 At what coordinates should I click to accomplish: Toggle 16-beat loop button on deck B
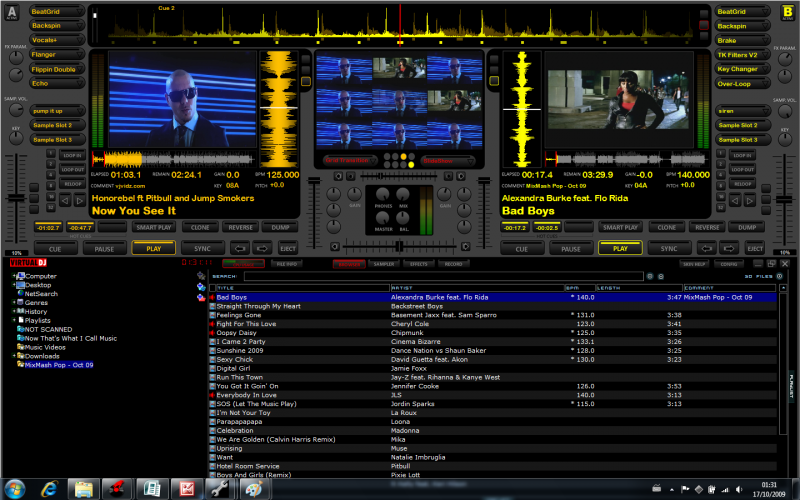pos(720,196)
